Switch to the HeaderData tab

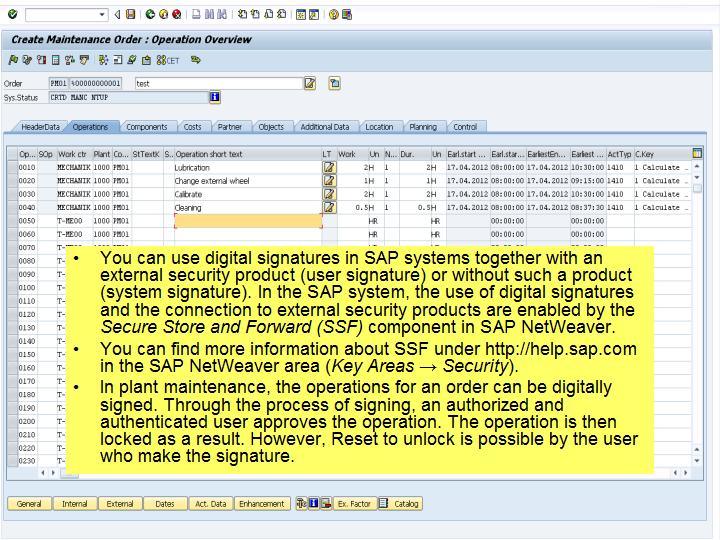(40, 127)
